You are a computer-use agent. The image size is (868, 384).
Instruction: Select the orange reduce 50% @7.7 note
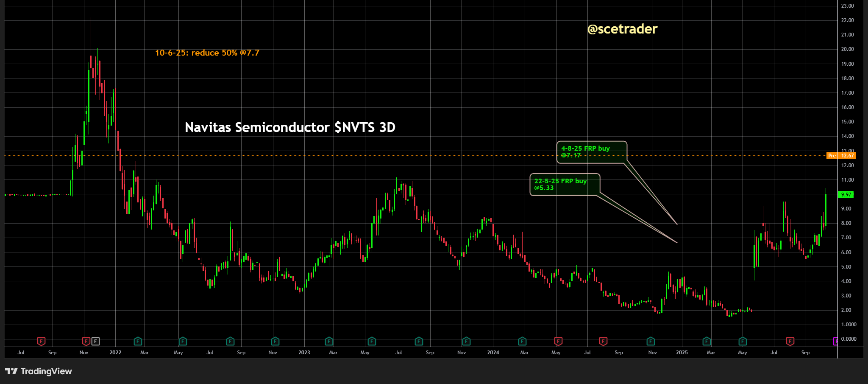pyautogui.click(x=207, y=53)
